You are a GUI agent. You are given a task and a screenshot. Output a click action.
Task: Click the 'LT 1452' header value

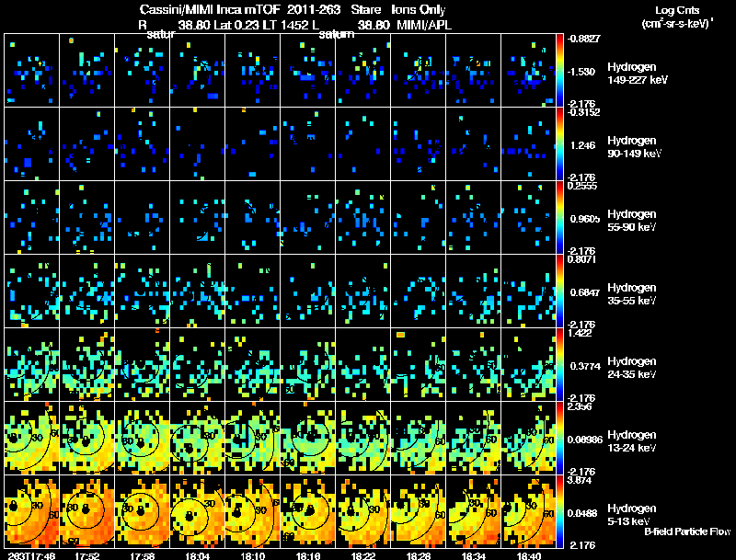[x=286, y=25]
